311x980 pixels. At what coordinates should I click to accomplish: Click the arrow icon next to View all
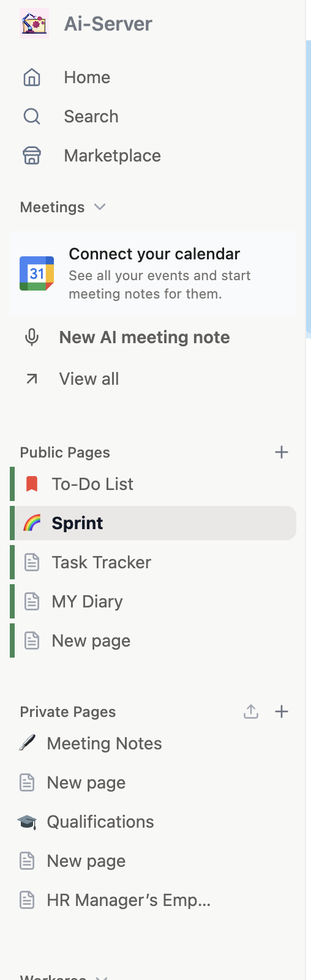pyautogui.click(x=32, y=379)
